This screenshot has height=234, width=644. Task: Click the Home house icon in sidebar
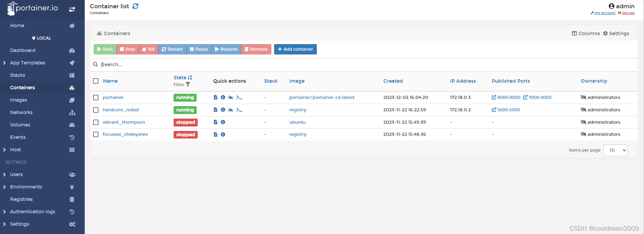point(72,26)
